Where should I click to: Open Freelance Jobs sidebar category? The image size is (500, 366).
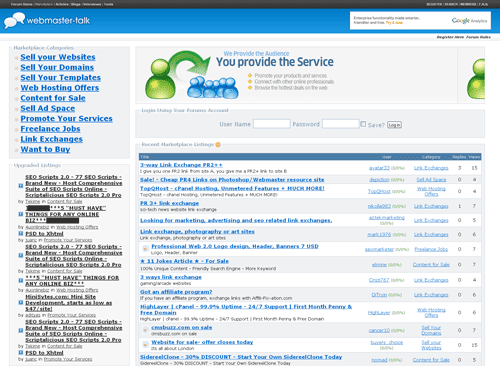coord(50,129)
